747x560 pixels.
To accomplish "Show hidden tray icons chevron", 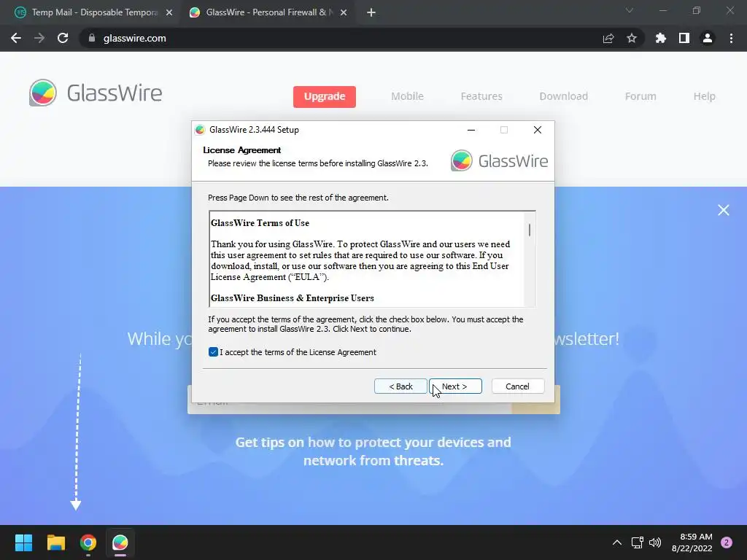I will (x=617, y=542).
